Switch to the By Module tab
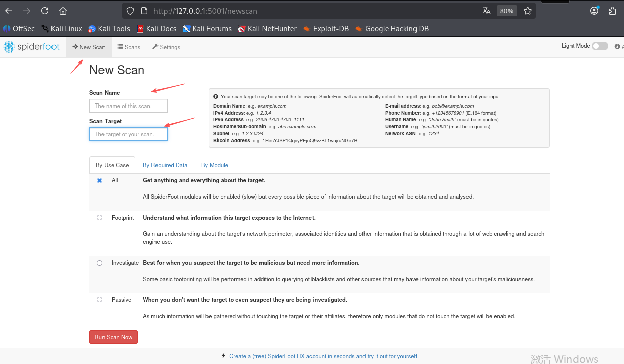The image size is (624, 364). (215, 165)
